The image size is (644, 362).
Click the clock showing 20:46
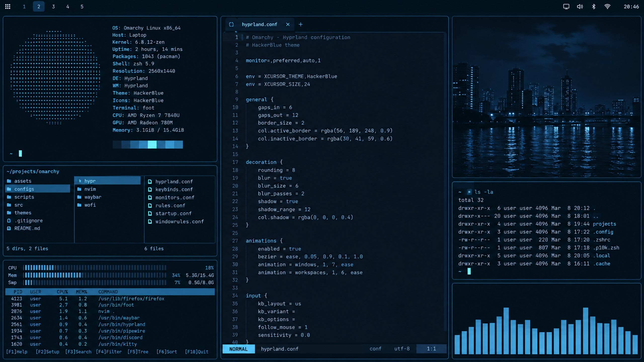click(x=631, y=7)
